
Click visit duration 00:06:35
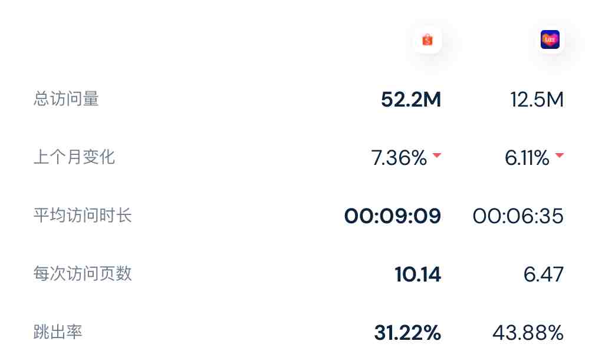click(518, 216)
